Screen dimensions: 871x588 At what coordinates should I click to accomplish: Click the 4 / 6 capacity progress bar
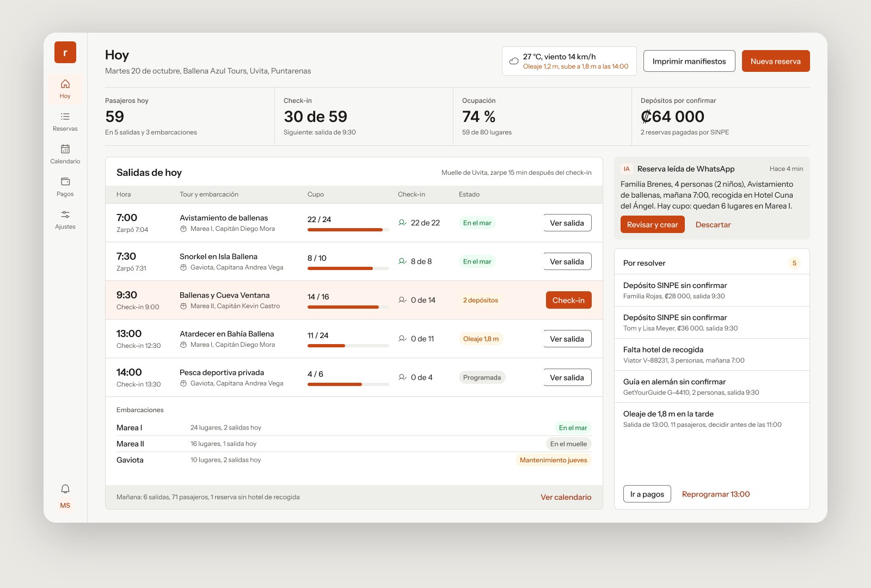point(348,384)
